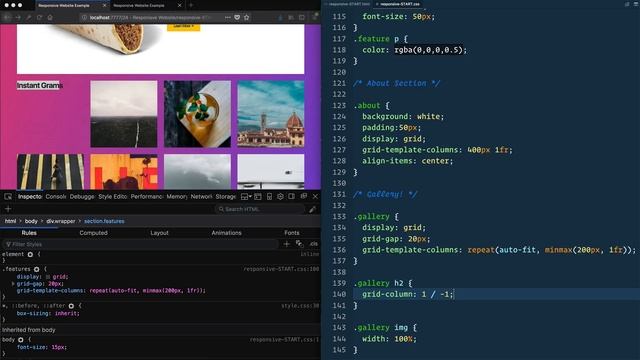Switch to the Animations panel
This screenshot has width=640, height=360.
(x=227, y=233)
